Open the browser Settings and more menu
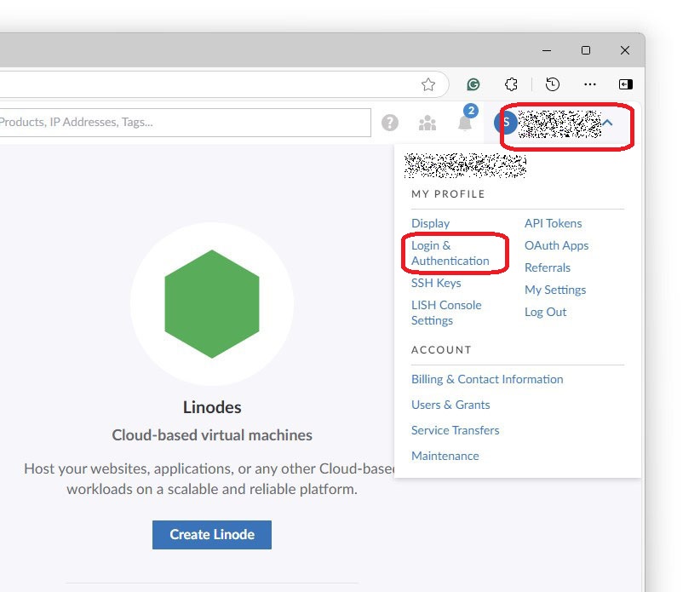This screenshot has height=592, width=700. [x=590, y=84]
